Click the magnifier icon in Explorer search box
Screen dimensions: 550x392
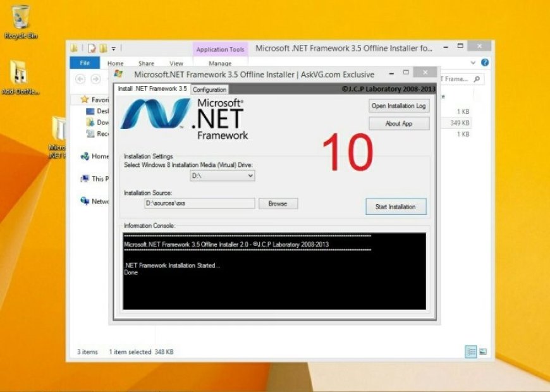(x=476, y=79)
